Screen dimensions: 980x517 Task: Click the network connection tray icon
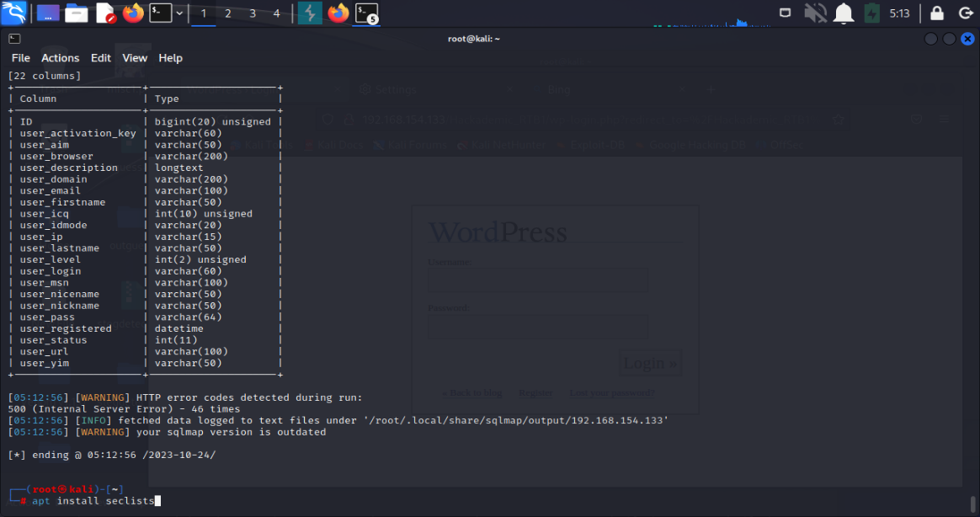coord(785,13)
